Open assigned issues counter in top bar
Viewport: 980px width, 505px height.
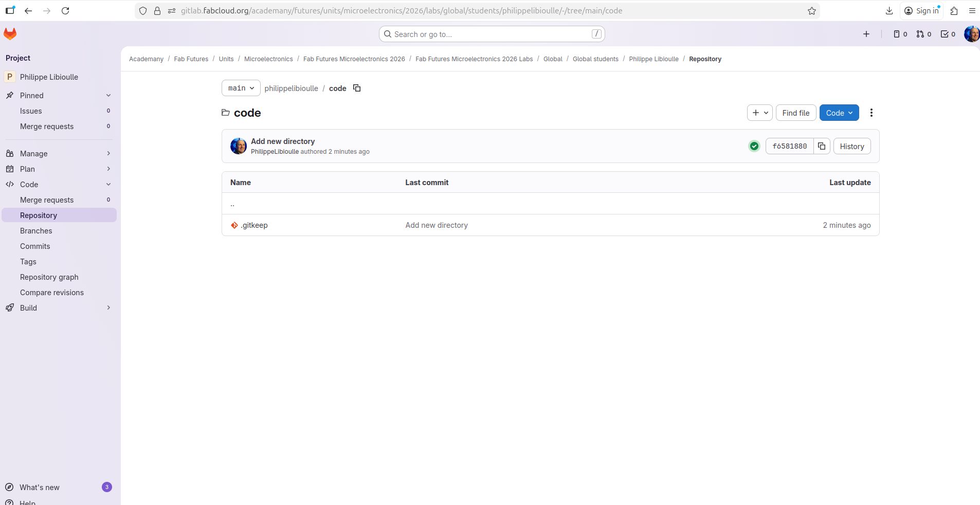point(900,34)
